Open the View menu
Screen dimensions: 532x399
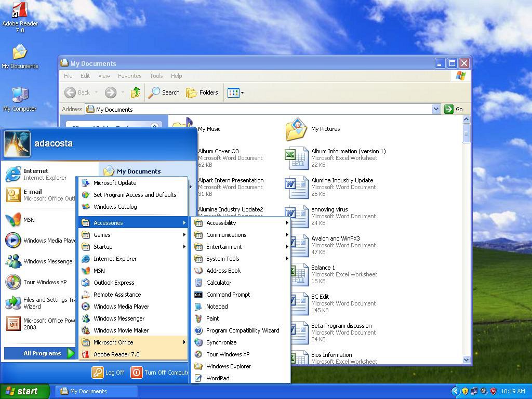[x=104, y=76]
